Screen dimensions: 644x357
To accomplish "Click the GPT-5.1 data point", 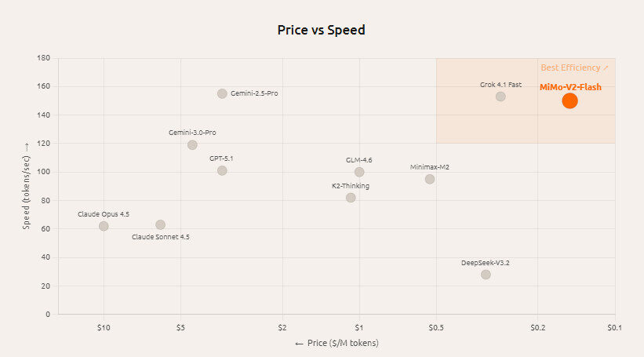I will pos(222,170).
